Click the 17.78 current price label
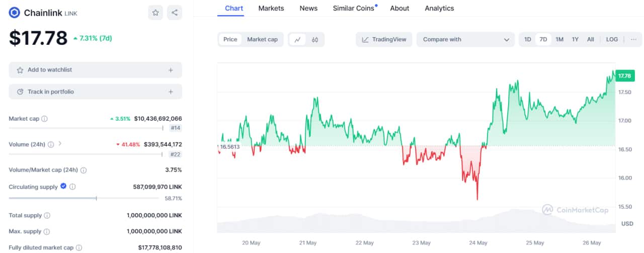This screenshot has width=644, height=253. 624,76
